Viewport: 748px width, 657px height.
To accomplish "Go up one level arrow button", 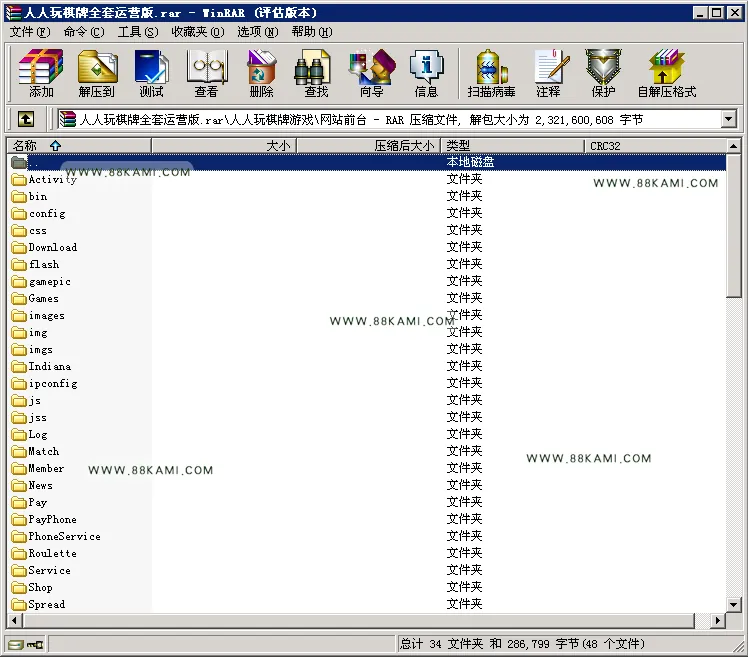I will [x=26, y=119].
